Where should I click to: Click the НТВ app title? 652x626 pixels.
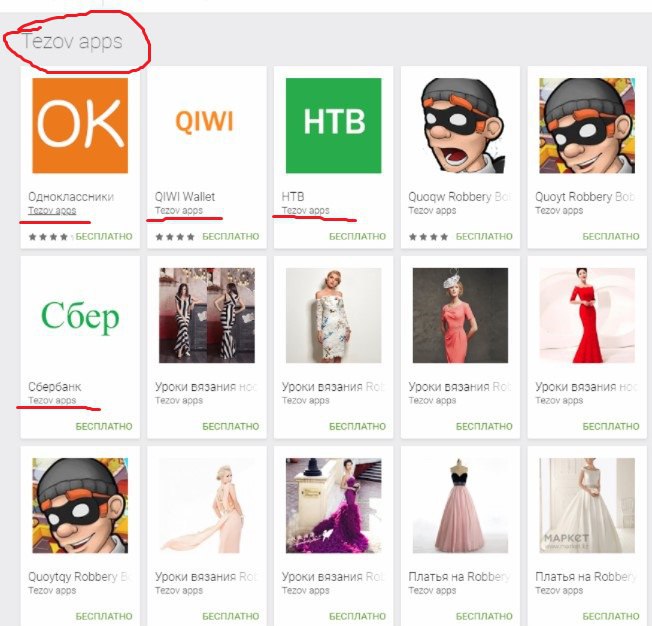(x=293, y=196)
